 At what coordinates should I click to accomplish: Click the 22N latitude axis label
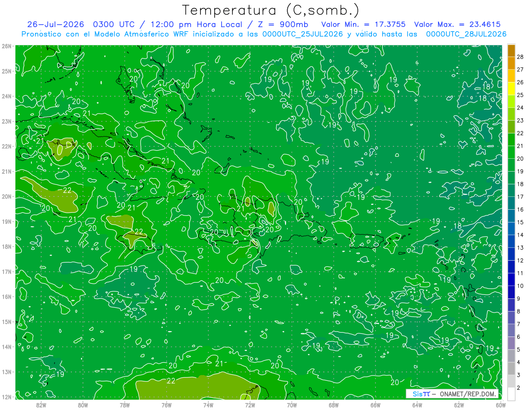click(x=6, y=146)
